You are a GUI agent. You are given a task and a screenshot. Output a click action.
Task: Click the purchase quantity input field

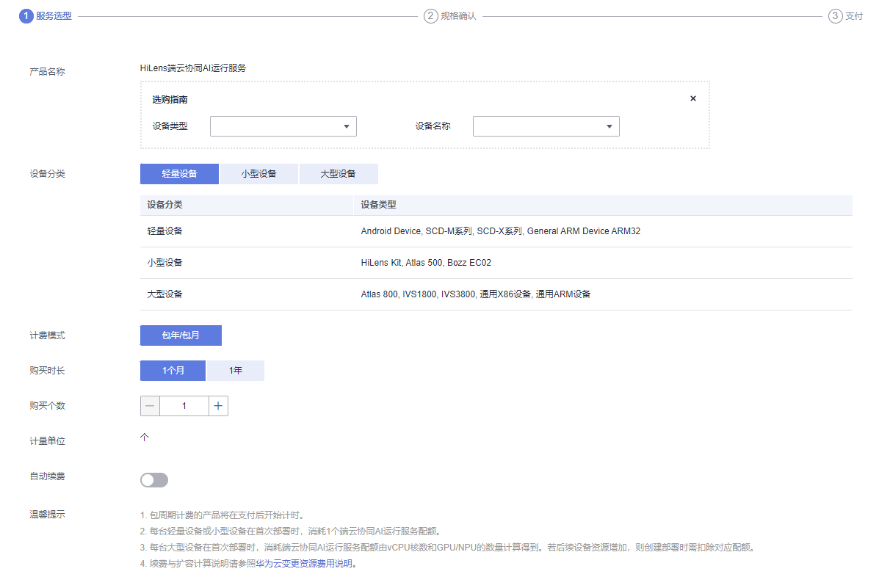click(184, 406)
